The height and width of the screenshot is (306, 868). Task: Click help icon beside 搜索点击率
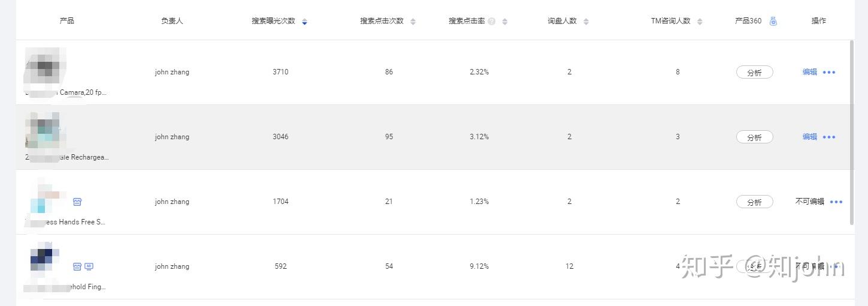pos(491,21)
